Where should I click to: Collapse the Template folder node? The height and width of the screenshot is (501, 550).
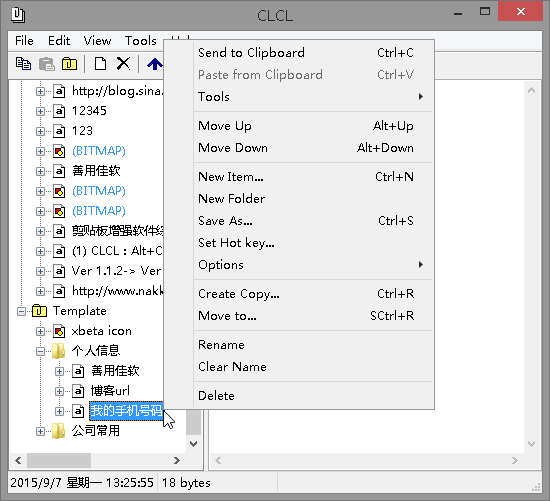coord(21,311)
